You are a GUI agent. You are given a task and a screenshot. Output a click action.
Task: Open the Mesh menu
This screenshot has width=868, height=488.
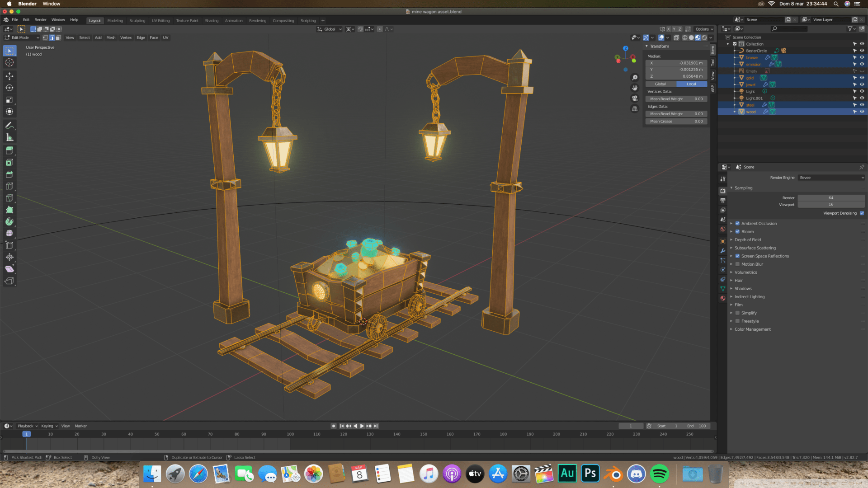coord(111,38)
